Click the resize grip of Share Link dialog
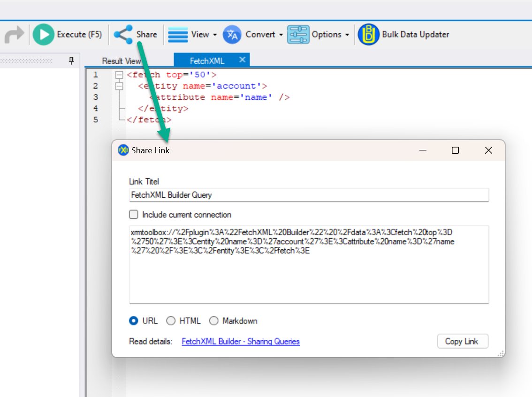Screen dimensions: 532x397 point(501,354)
